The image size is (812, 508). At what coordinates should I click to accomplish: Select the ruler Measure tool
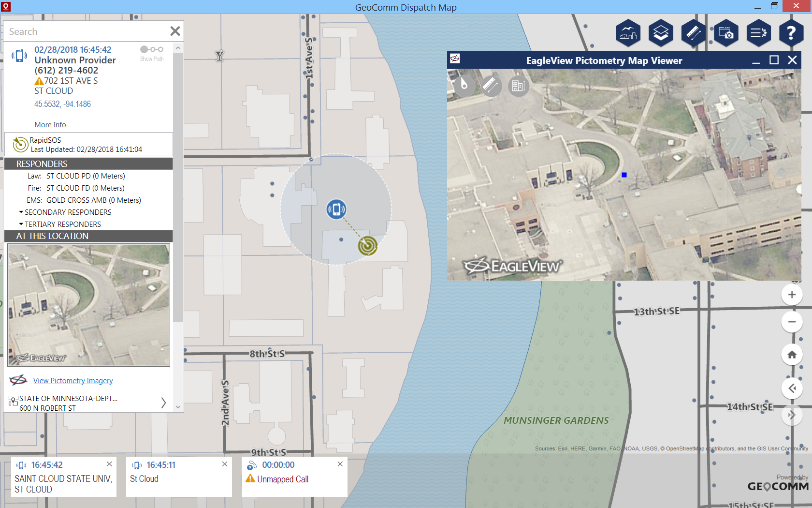[x=694, y=33]
